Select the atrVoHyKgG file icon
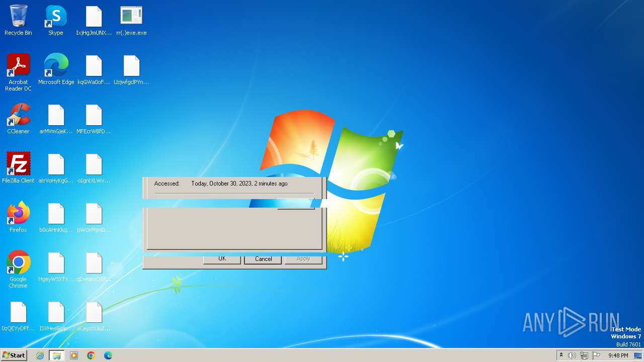 coord(56,169)
